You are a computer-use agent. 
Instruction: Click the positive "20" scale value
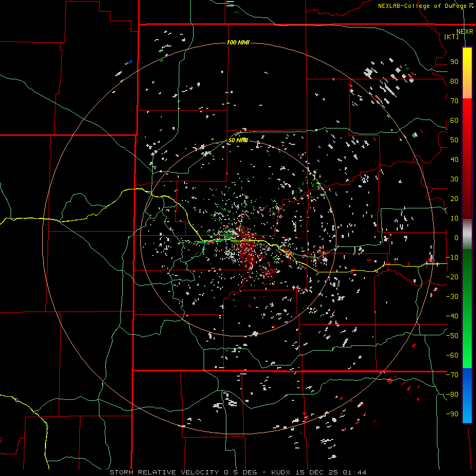point(454,199)
